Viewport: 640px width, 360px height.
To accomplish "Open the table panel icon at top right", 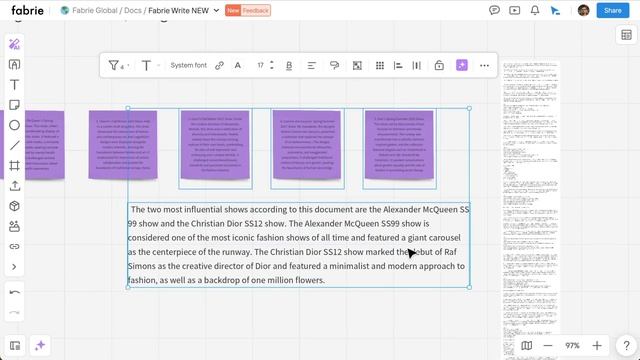I will point(626,35).
